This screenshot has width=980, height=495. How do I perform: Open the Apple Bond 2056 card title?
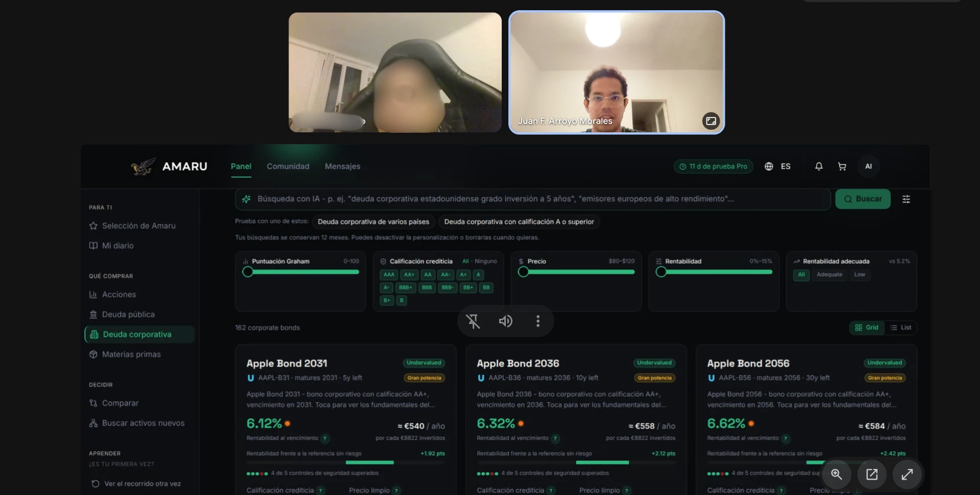click(x=748, y=364)
